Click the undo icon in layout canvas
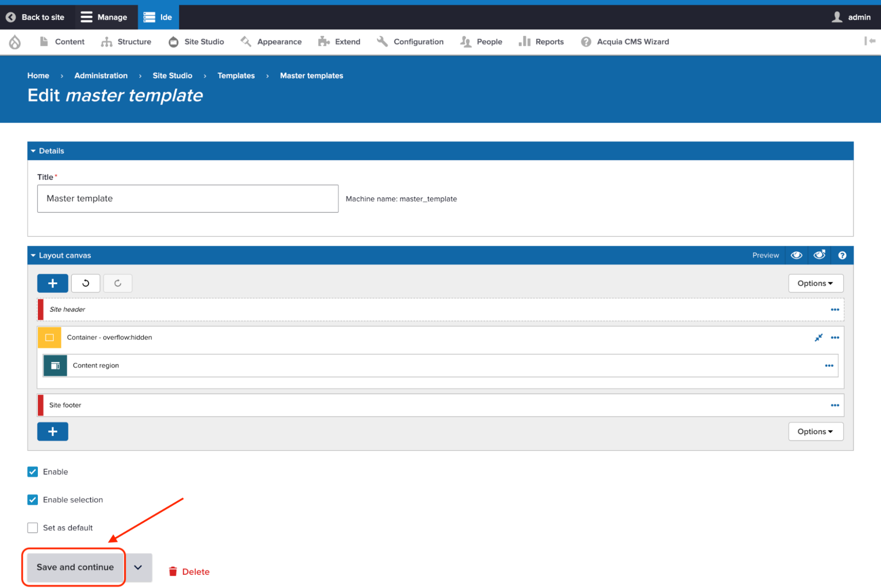881x588 pixels. (85, 283)
